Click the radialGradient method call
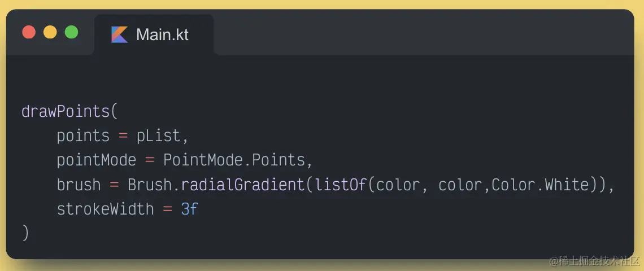Image resolution: width=644 pixels, height=271 pixels. tap(243, 185)
